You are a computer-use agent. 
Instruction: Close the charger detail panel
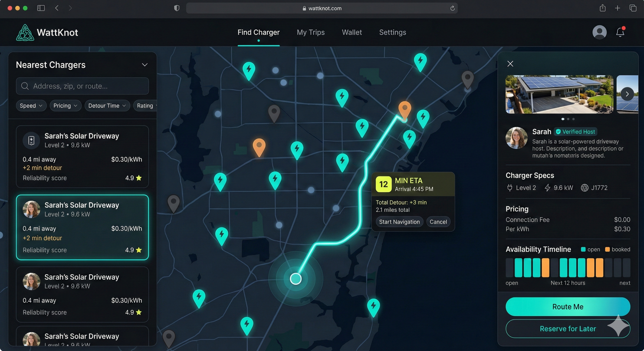pyautogui.click(x=510, y=64)
